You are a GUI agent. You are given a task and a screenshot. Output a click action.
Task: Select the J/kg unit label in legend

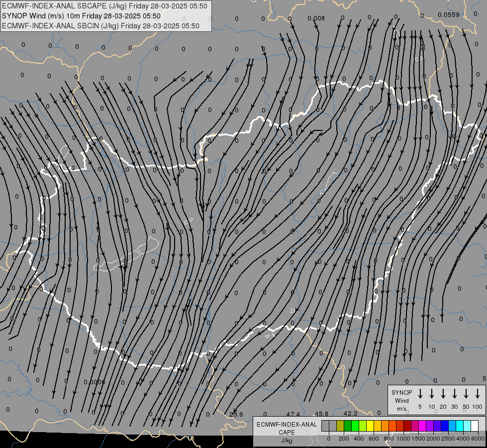(x=287, y=441)
